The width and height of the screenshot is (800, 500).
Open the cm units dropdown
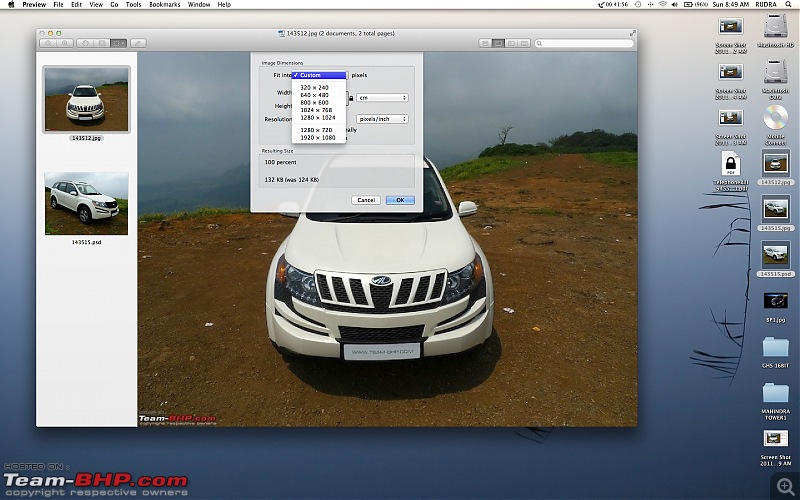pyautogui.click(x=382, y=97)
